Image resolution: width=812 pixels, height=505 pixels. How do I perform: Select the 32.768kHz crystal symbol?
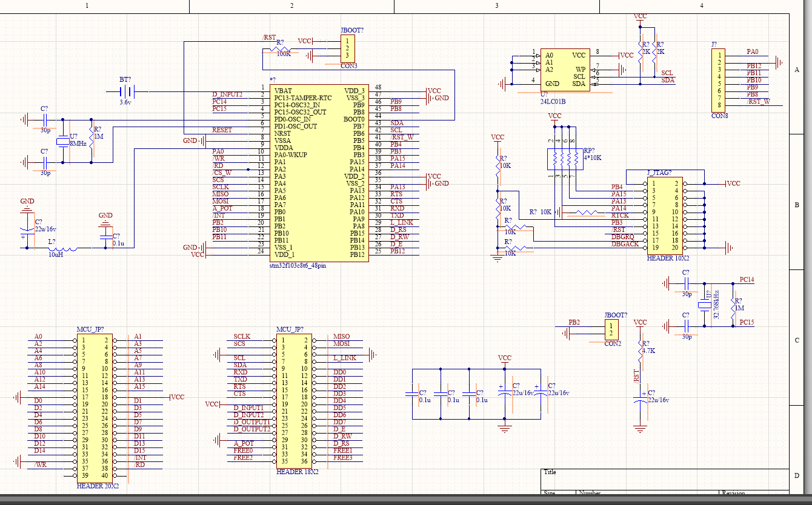(704, 305)
